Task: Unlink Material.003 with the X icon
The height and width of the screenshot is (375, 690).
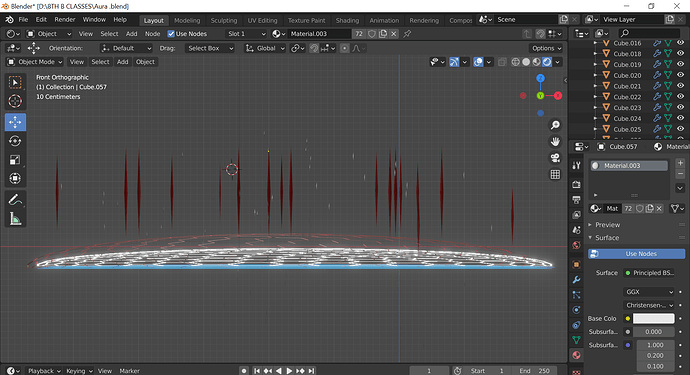Action: click(x=393, y=34)
